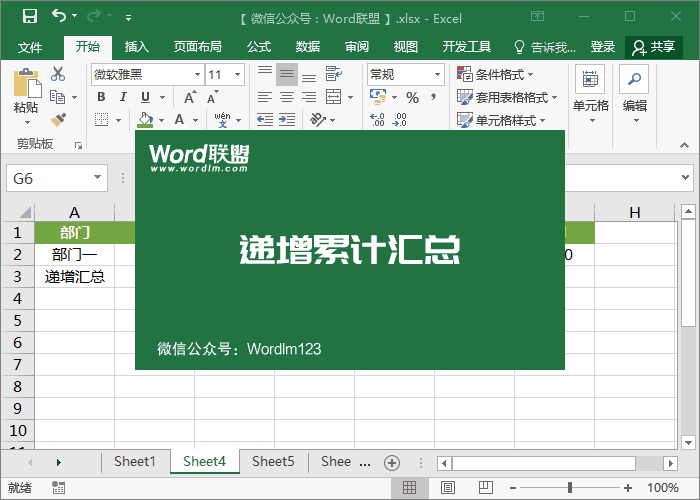The width and height of the screenshot is (700, 500).
Task: Expand the number format 常规 dropdown
Action: click(437, 75)
